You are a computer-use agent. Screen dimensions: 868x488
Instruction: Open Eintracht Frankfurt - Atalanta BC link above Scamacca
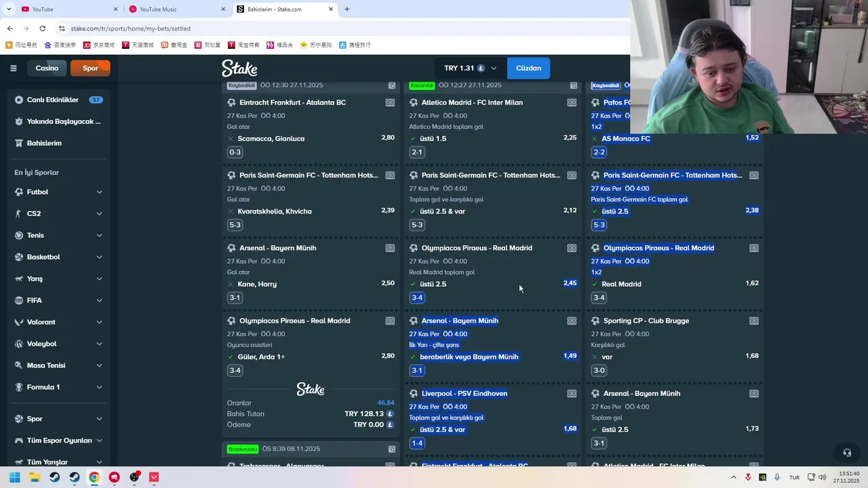tap(292, 102)
